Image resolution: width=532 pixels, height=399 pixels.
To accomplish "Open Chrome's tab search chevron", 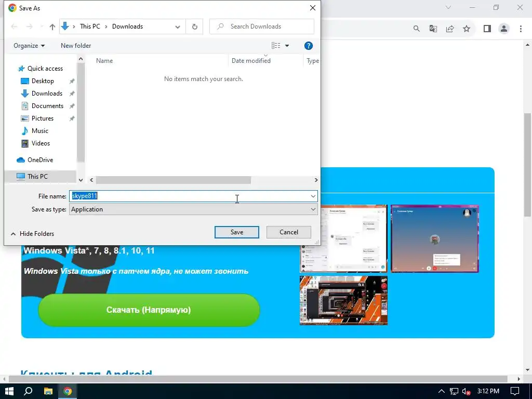I will point(448,7).
